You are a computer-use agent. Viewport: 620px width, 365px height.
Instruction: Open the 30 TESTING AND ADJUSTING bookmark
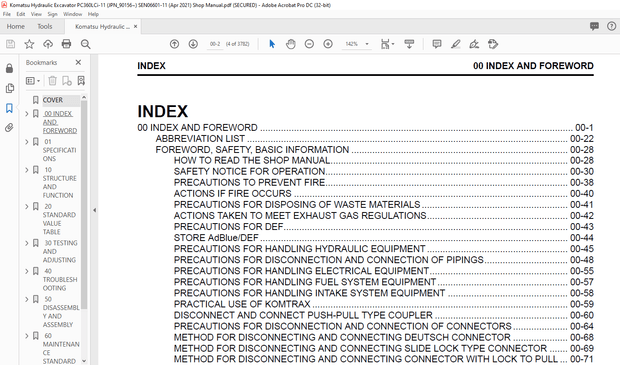click(x=60, y=252)
